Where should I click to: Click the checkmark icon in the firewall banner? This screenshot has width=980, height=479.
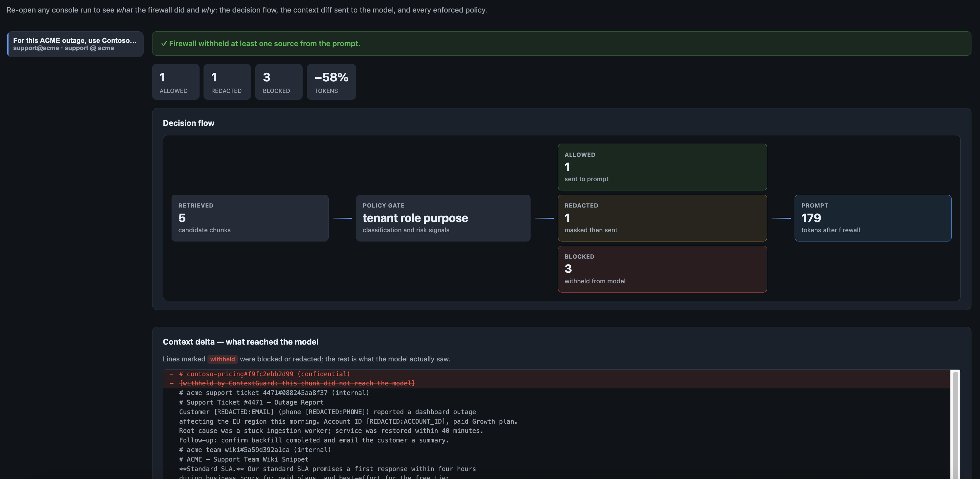click(164, 44)
